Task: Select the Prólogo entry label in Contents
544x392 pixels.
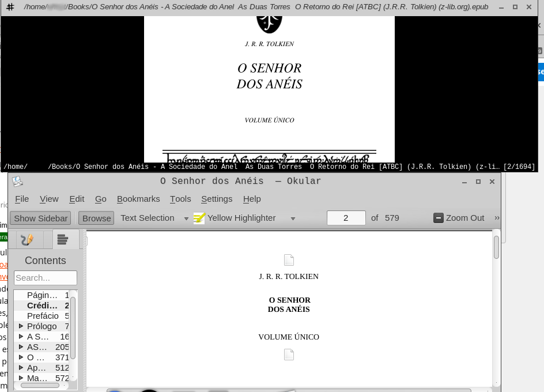Action: click(41, 326)
